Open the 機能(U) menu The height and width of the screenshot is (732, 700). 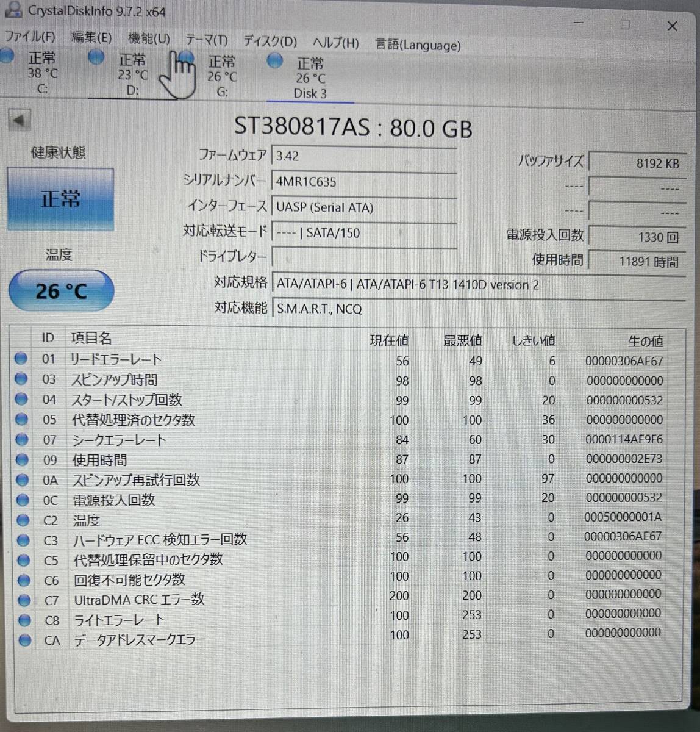(x=149, y=39)
